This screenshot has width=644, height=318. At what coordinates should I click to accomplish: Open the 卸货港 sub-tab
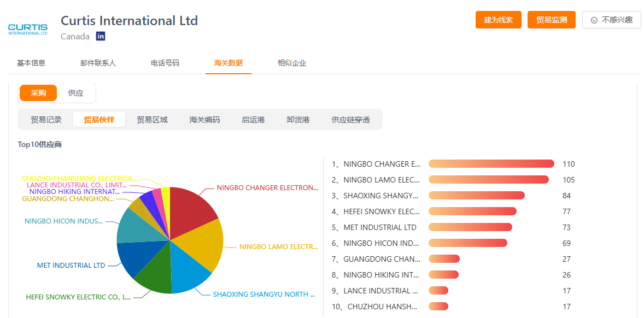298,120
